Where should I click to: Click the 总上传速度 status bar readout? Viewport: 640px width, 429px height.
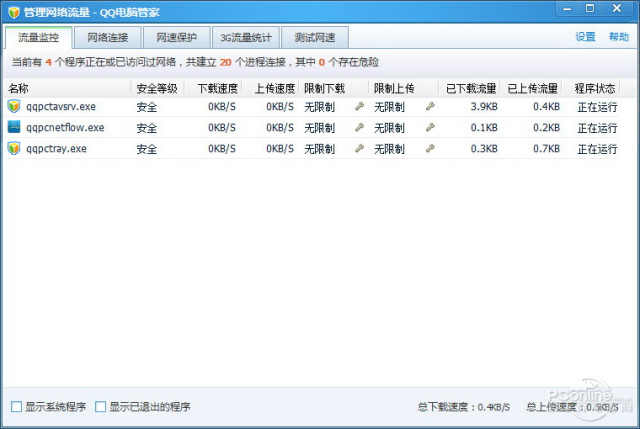click(572, 407)
